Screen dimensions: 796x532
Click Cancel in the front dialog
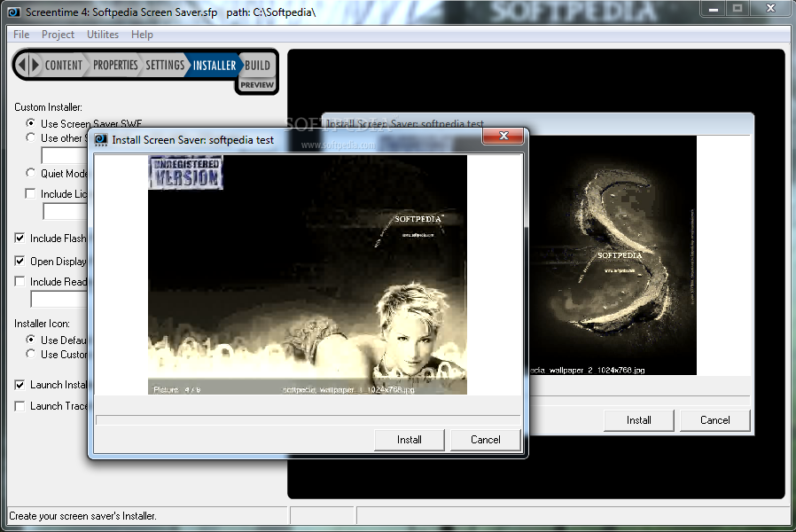coord(486,440)
